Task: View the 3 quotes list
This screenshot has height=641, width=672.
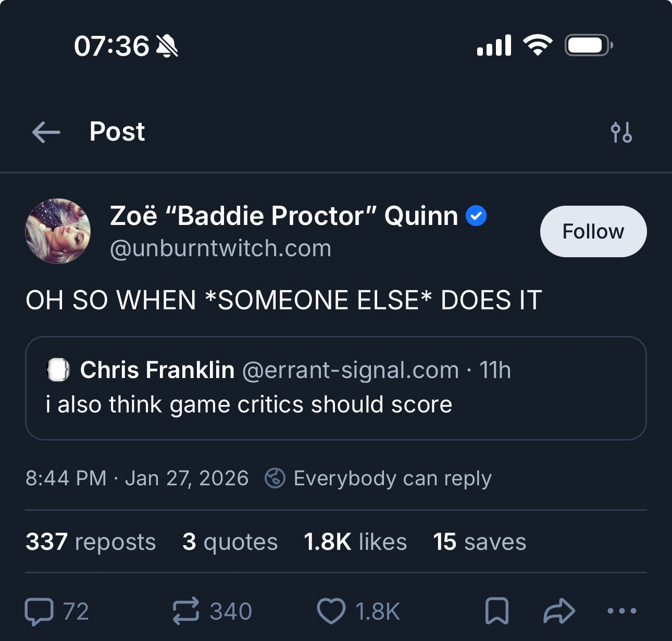Action: click(x=230, y=542)
